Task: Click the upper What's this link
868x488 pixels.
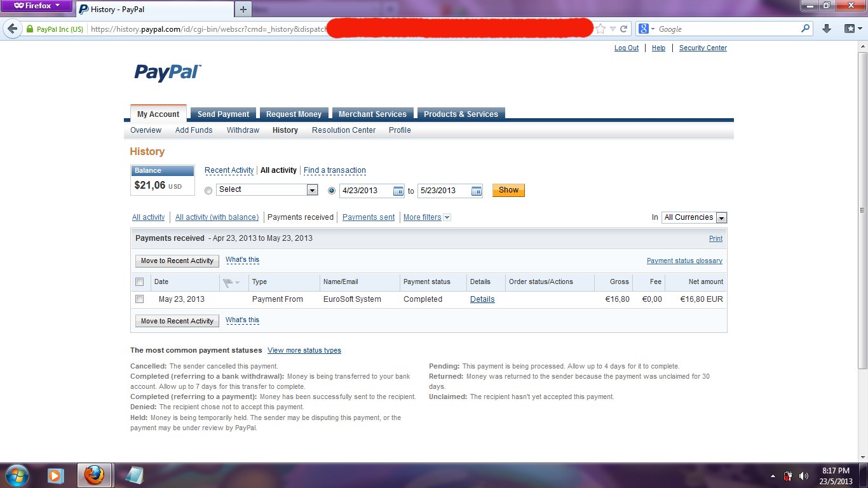Action: 242,260
